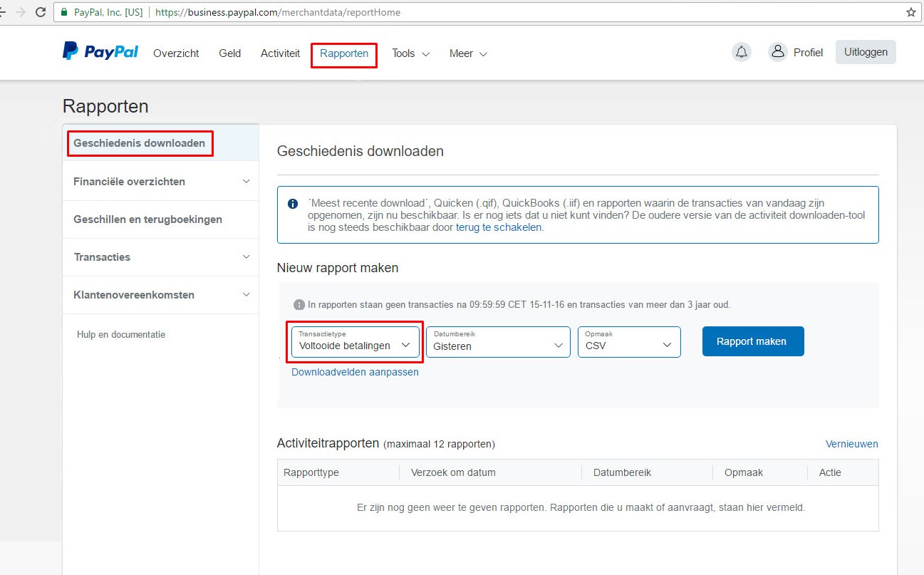Click the Rapport maken button
Screen dimensions: 924x575
pos(753,341)
